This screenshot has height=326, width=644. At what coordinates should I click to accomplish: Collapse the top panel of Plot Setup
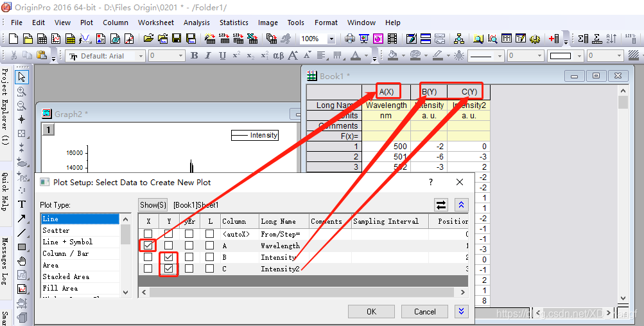461,204
